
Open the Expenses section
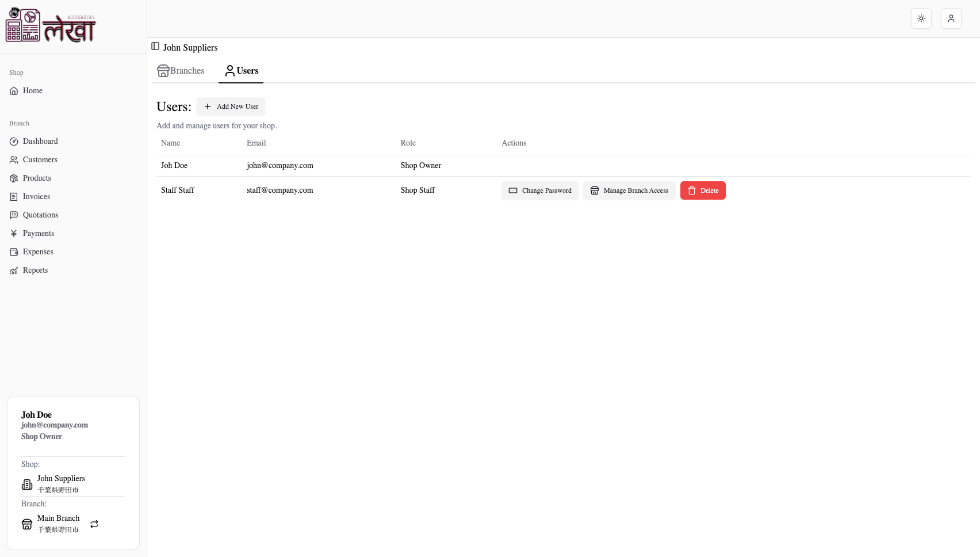coord(37,251)
